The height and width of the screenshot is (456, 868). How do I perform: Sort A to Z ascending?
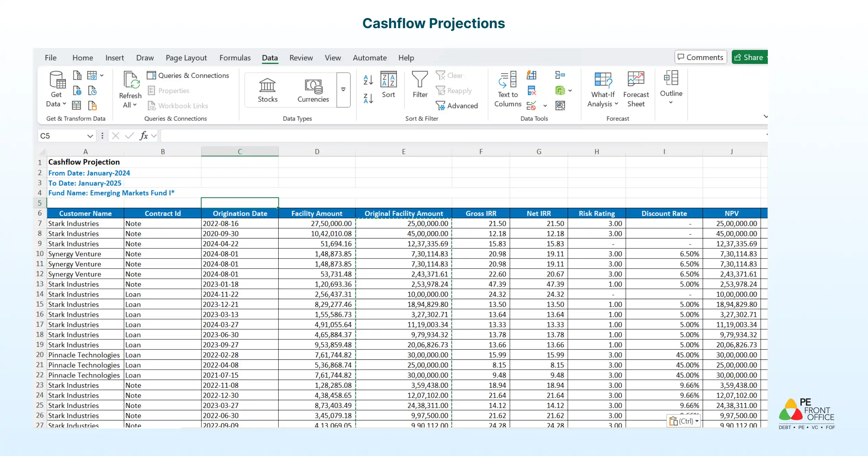[x=368, y=80]
